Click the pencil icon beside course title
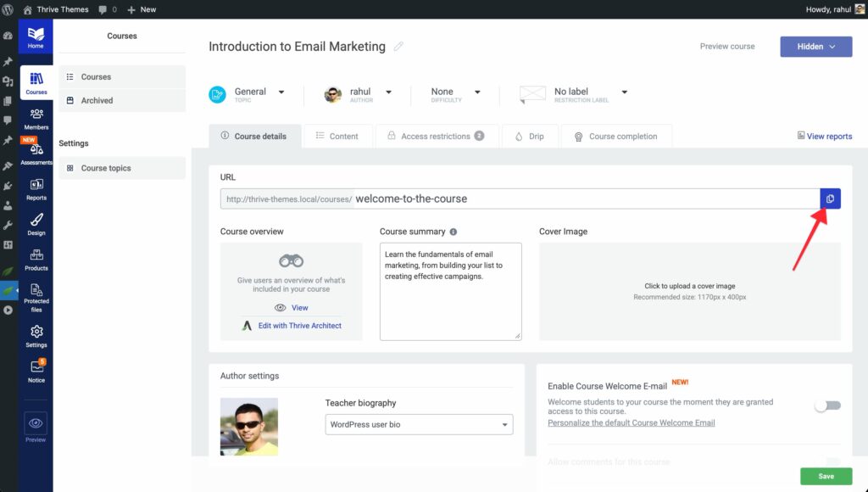The image size is (868, 492). point(398,47)
